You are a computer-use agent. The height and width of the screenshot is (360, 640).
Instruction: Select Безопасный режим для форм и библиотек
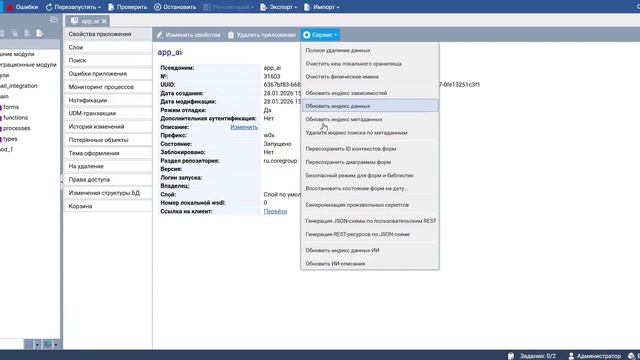(x=370, y=176)
